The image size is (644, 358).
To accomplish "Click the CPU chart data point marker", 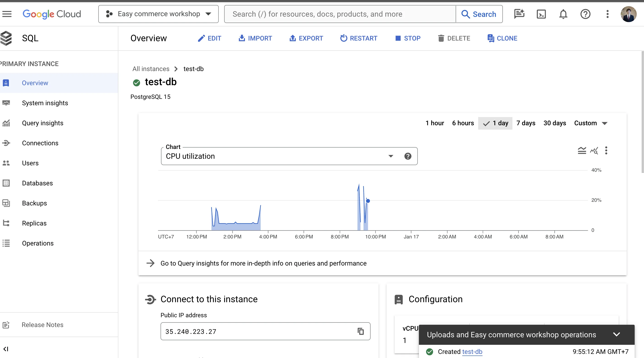I will pos(368,201).
